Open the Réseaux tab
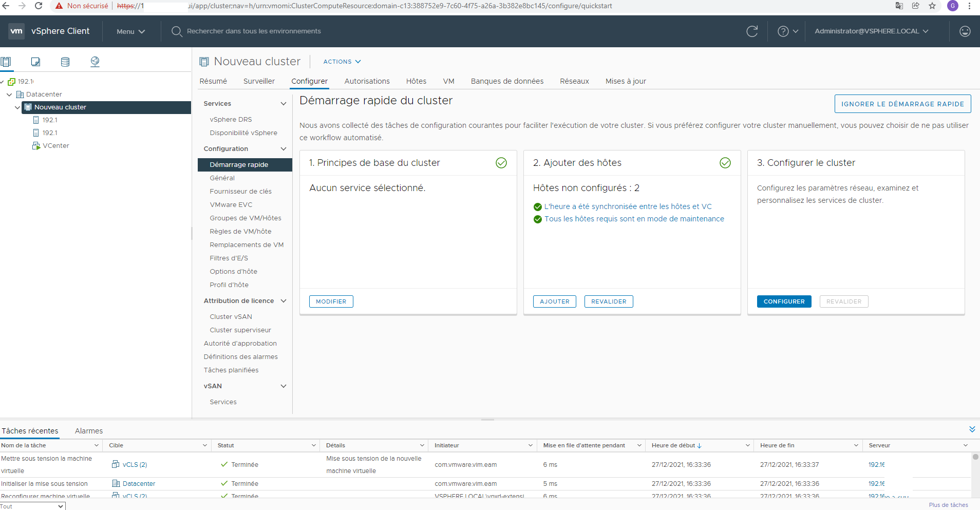 point(574,81)
